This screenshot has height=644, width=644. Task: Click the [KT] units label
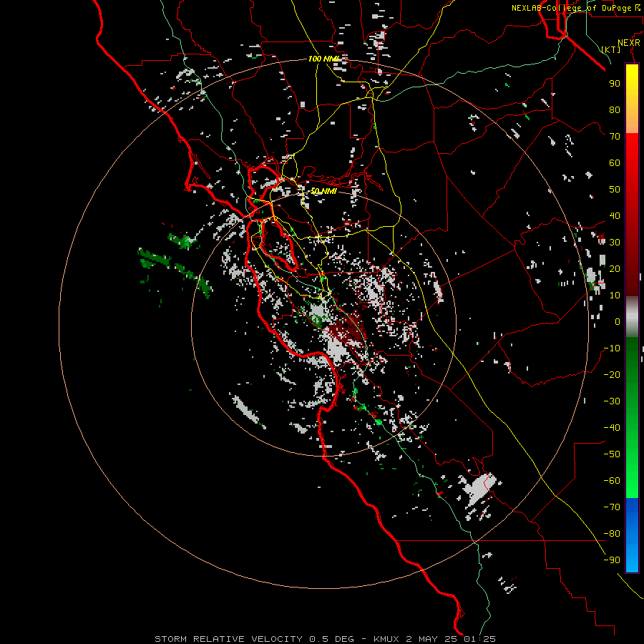pyautogui.click(x=611, y=49)
